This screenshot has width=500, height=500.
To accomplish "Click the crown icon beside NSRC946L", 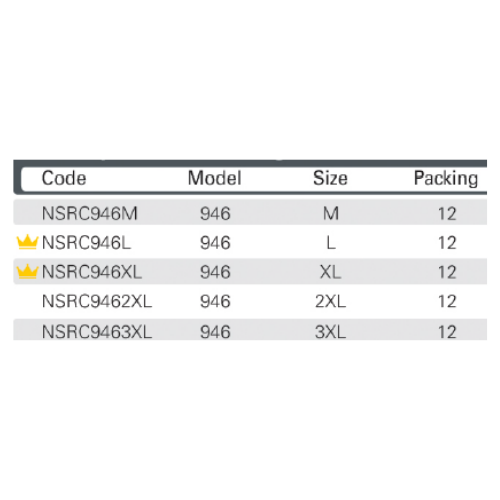I will click(x=27, y=242).
